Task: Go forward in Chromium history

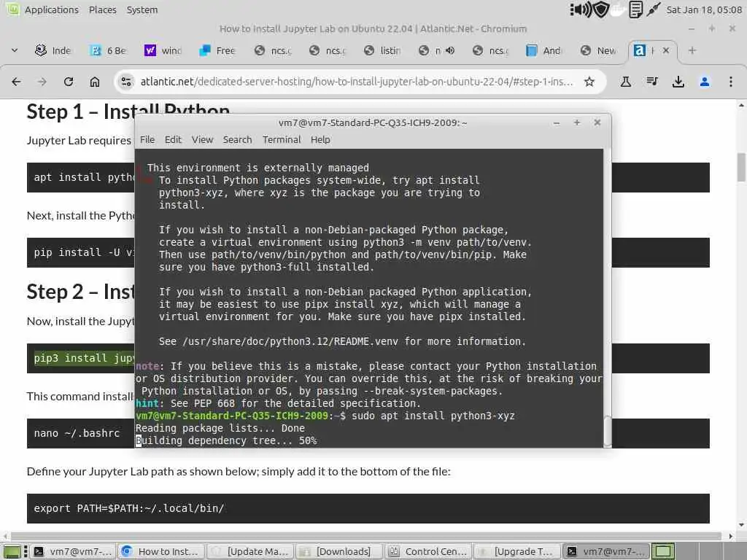Action: [x=42, y=82]
